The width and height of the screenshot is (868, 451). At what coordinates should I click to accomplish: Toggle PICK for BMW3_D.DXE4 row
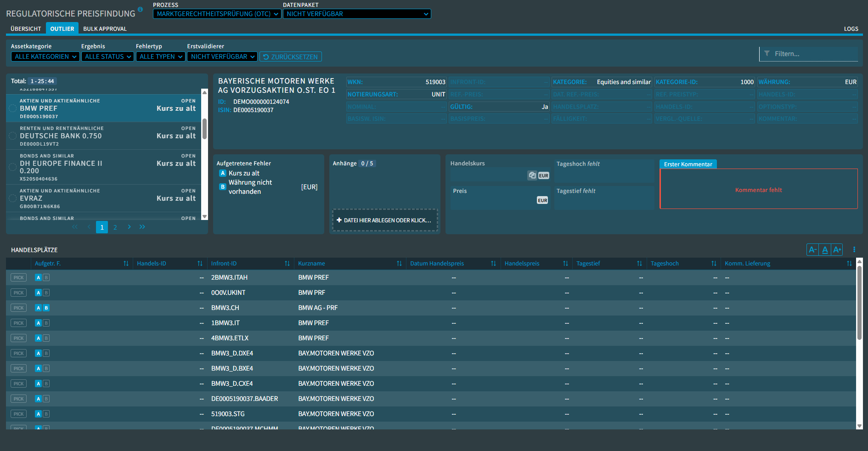19,353
